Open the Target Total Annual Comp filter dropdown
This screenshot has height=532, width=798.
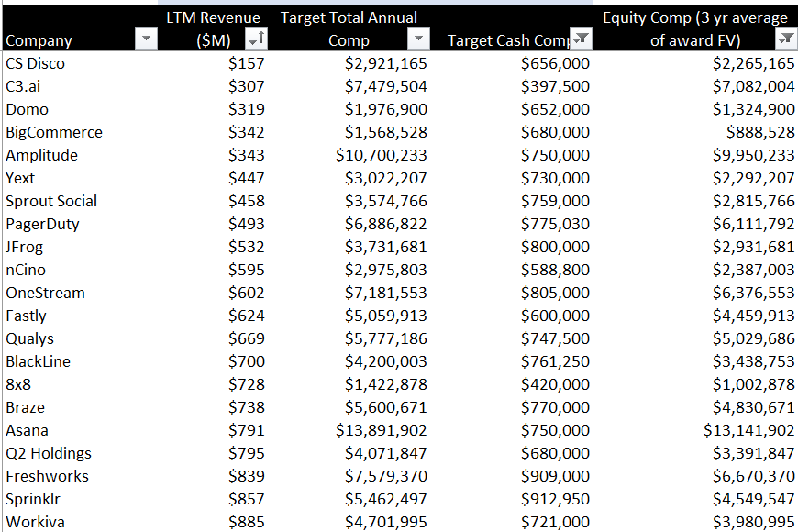coord(418,39)
